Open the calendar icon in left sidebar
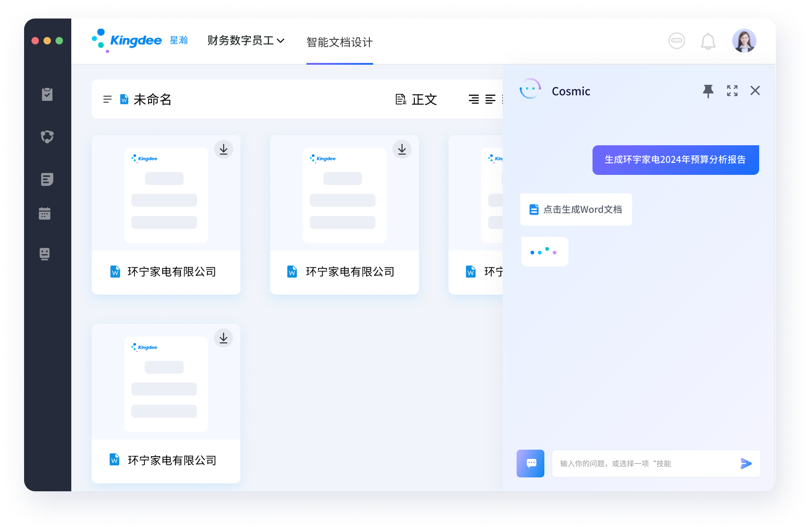 tap(45, 213)
